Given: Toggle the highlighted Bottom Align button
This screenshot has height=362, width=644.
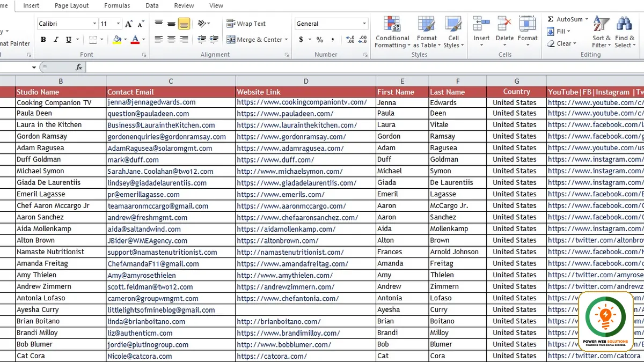Looking at the screenshot, I should tap(184, 24).
